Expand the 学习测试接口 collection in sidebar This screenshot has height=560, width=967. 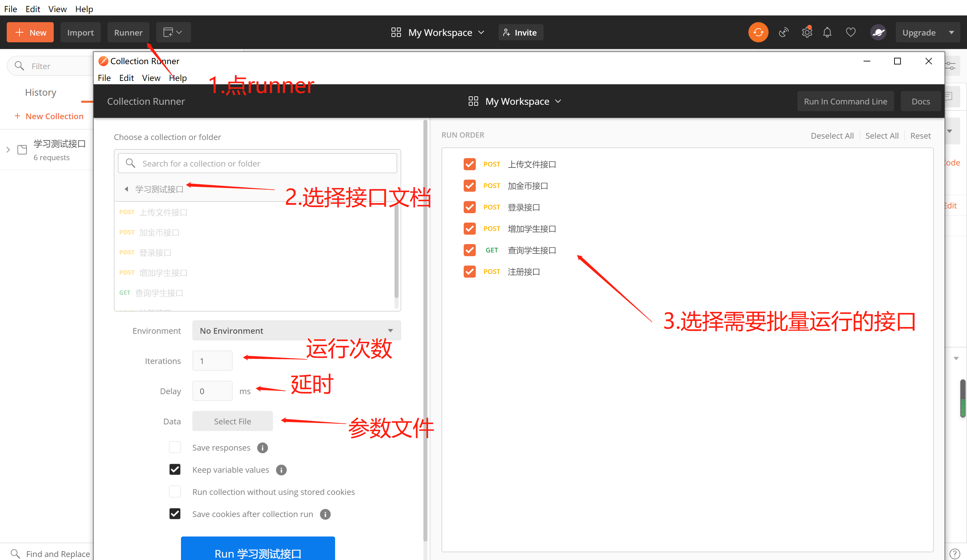click(x=8, y=150)
